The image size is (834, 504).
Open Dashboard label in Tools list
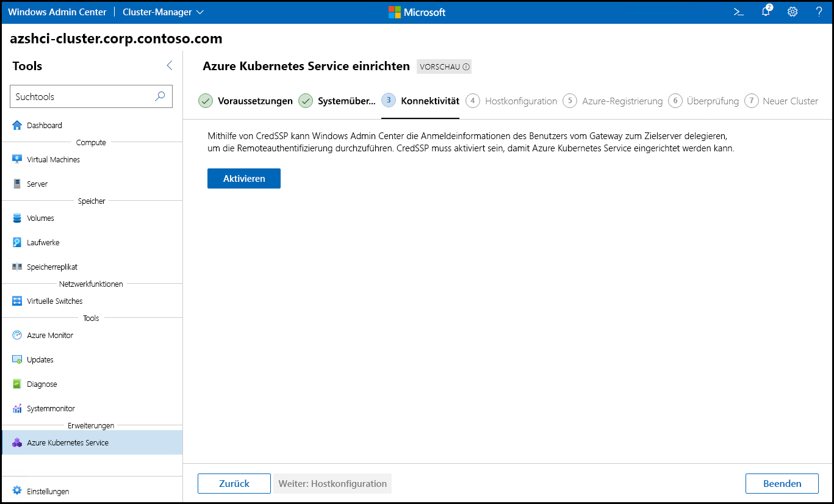point(45,125)
